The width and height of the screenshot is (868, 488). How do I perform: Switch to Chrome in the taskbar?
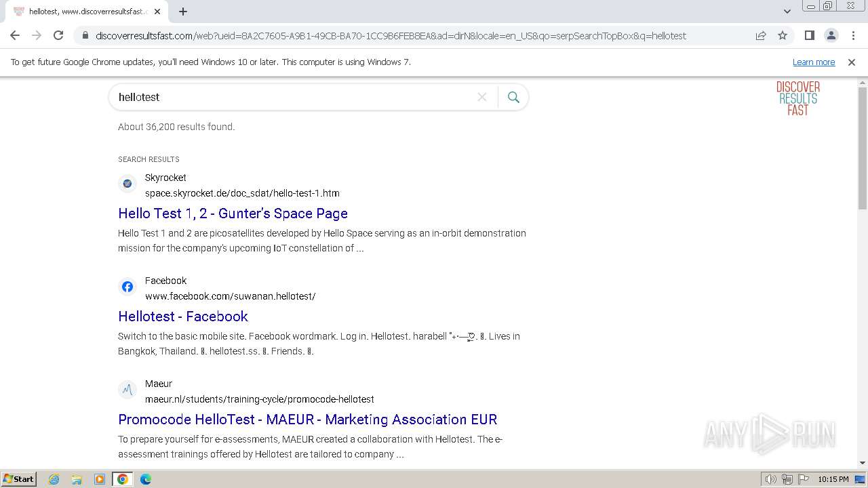(123, 479)
